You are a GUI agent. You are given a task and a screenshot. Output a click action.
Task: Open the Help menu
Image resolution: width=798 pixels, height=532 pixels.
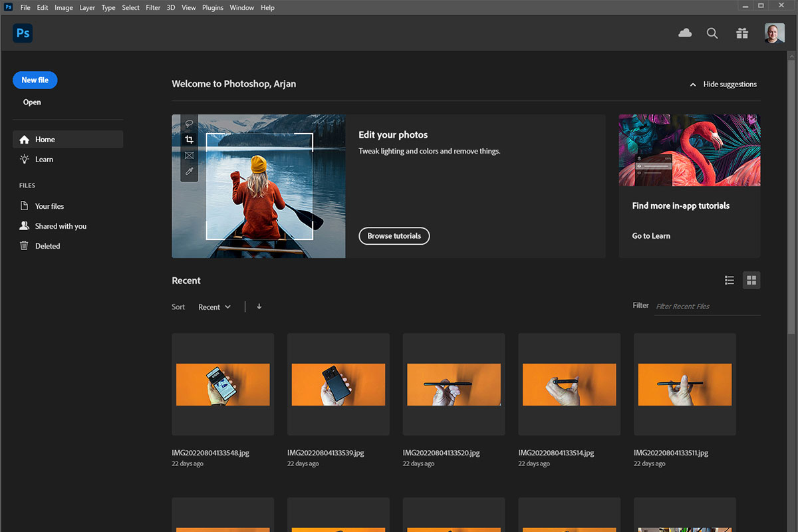[267, 7]
